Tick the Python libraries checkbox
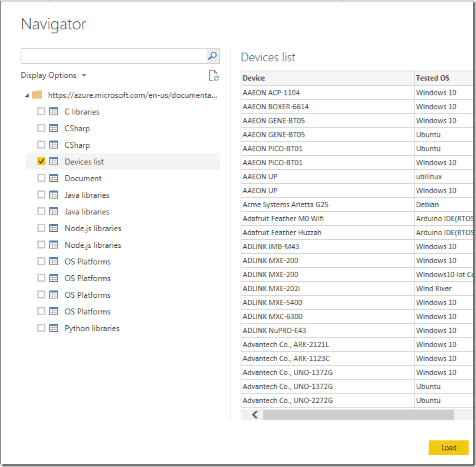Screen dimensions: 476x467 click(41, 328)
